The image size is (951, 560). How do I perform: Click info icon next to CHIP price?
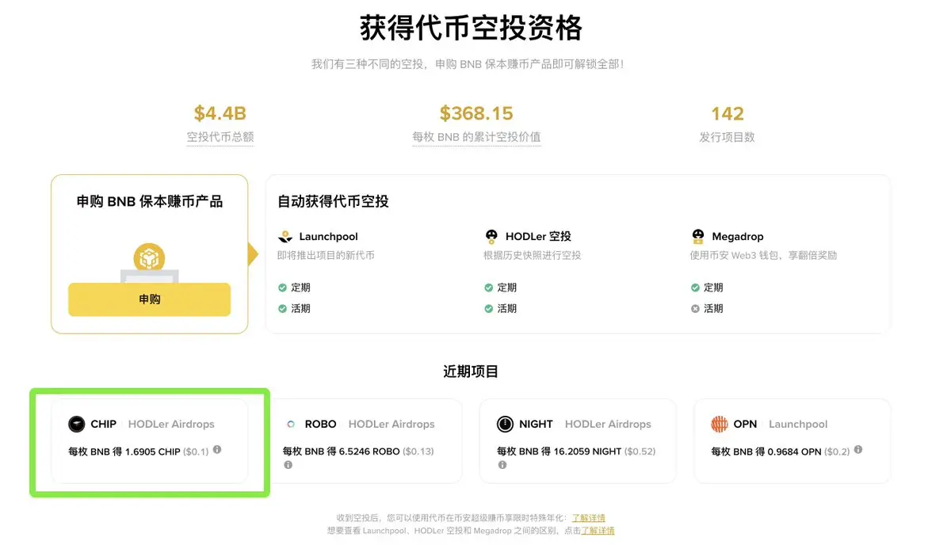tap(217, 450)
